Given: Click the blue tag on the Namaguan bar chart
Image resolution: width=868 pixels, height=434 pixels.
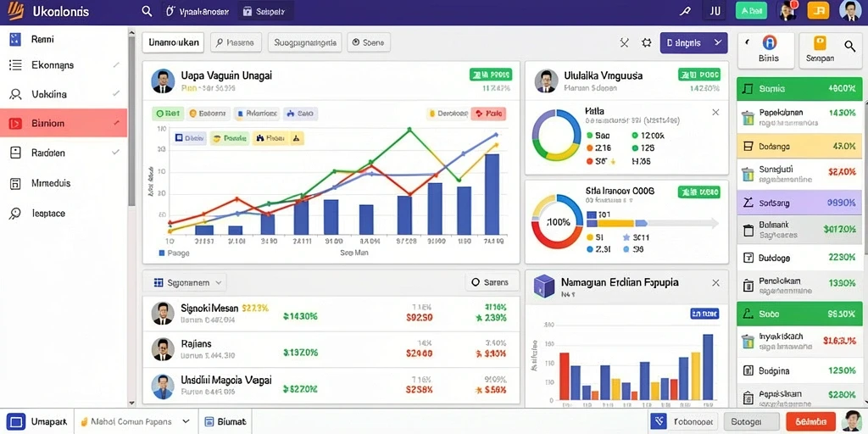Looking at the screenshot, I should [704, 314].
